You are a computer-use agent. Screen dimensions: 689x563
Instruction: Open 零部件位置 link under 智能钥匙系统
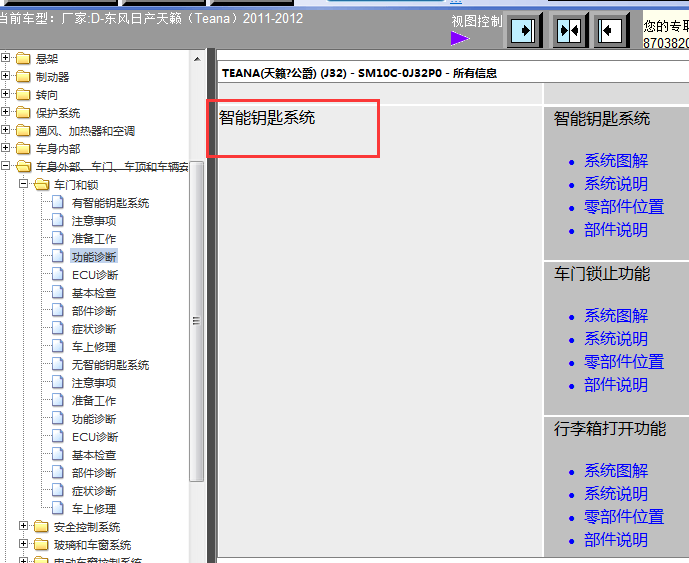pyautogui.click(x=624, y=207)
